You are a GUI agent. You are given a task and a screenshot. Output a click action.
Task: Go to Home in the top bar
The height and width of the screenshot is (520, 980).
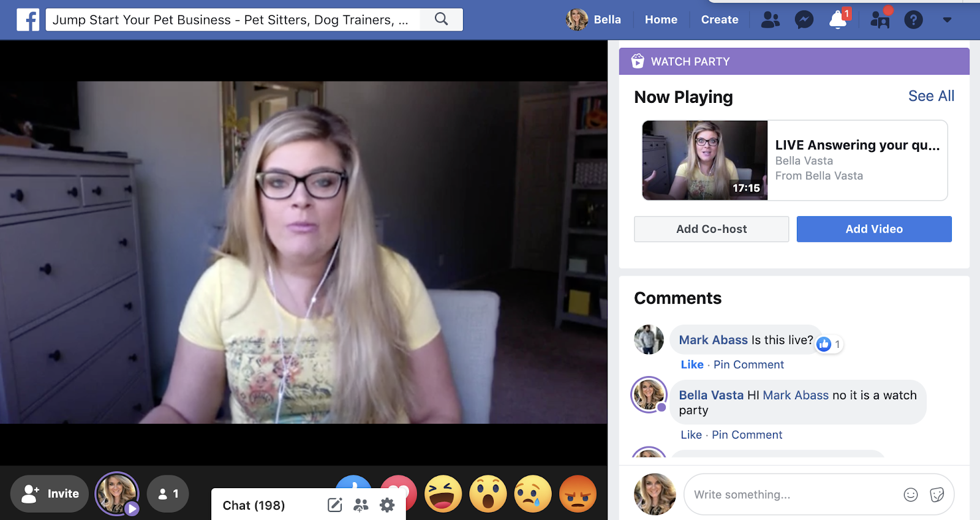point(661,20)
